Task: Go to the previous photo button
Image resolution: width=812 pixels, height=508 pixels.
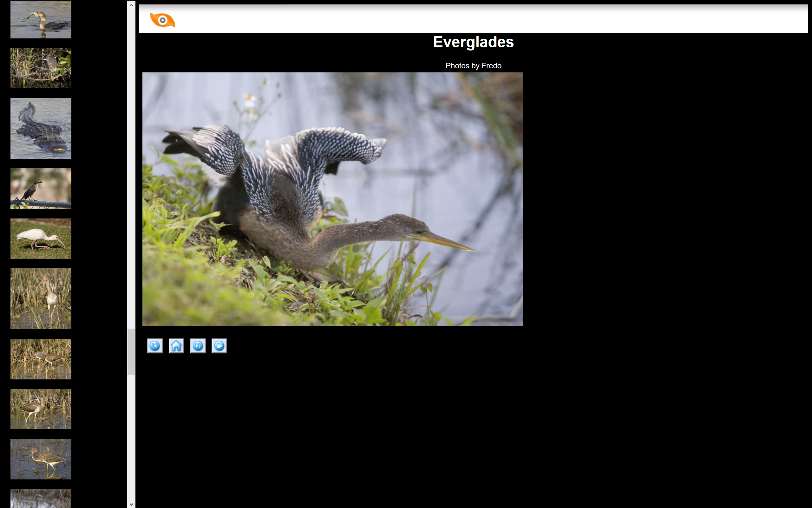Action: [x=155, y=346]
